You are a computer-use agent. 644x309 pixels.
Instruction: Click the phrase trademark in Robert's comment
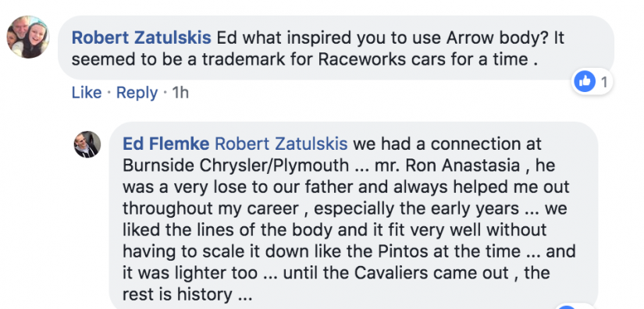[221, 59]
